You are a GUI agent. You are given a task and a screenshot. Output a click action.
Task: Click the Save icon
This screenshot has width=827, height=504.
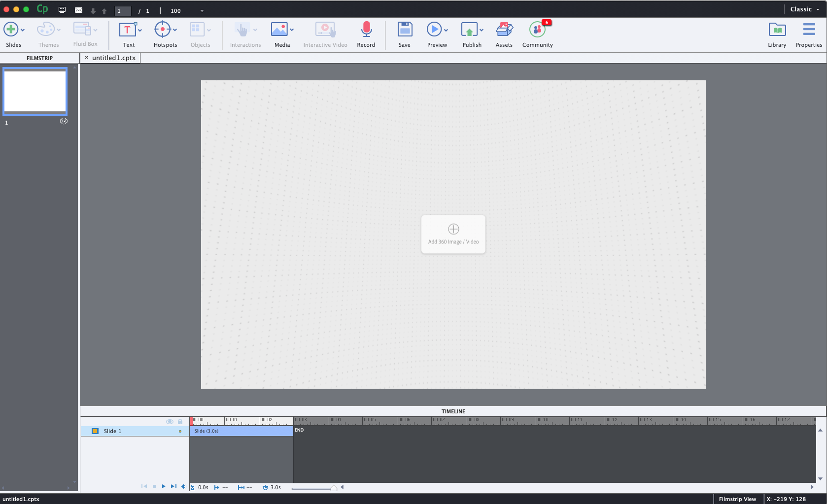pyautogui.click(x=404, y=30)
